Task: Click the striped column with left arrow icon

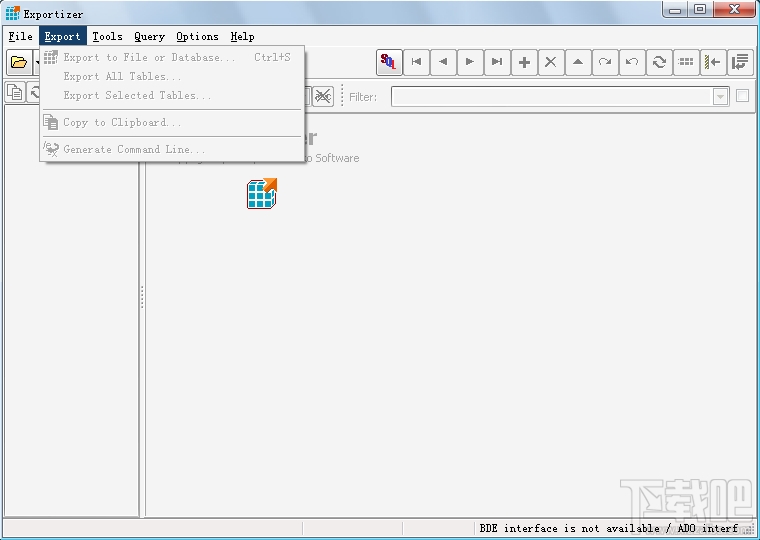Action: tap(712, 62)
